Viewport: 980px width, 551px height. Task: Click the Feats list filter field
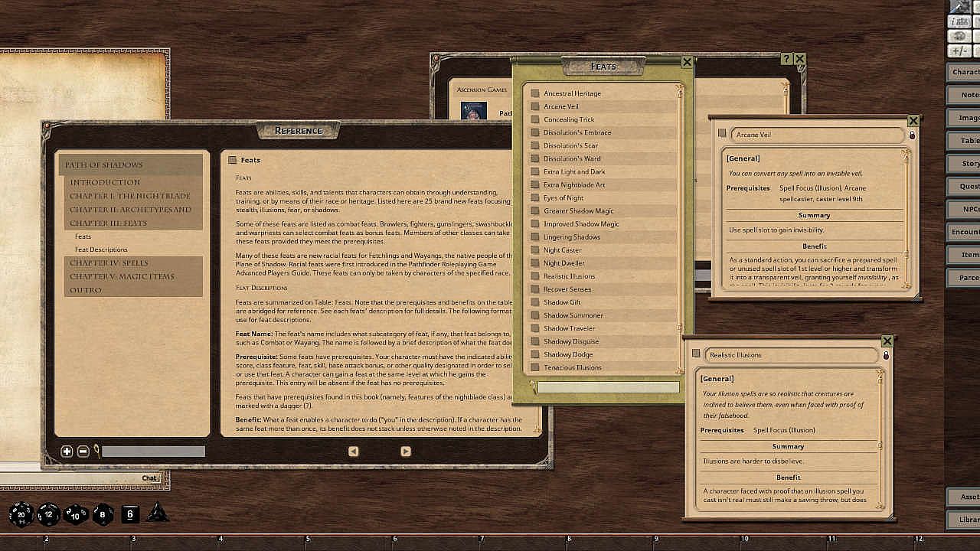click(x=609, y=388)
